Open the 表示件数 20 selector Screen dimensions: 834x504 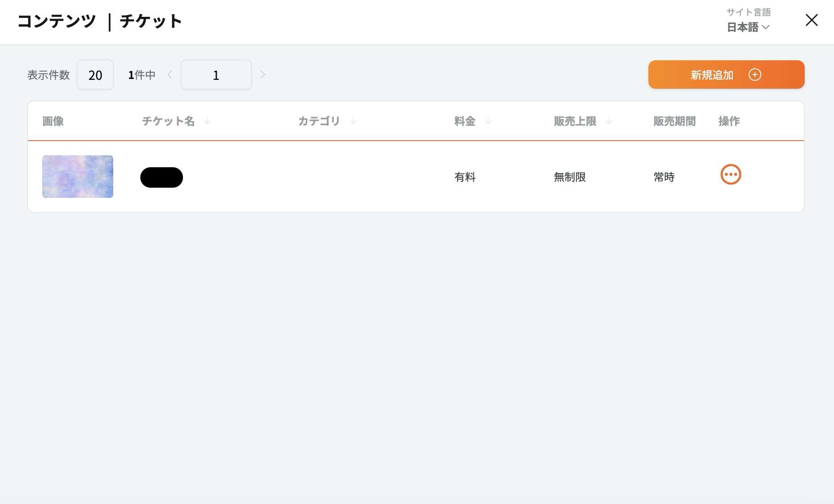click(95, 75)
